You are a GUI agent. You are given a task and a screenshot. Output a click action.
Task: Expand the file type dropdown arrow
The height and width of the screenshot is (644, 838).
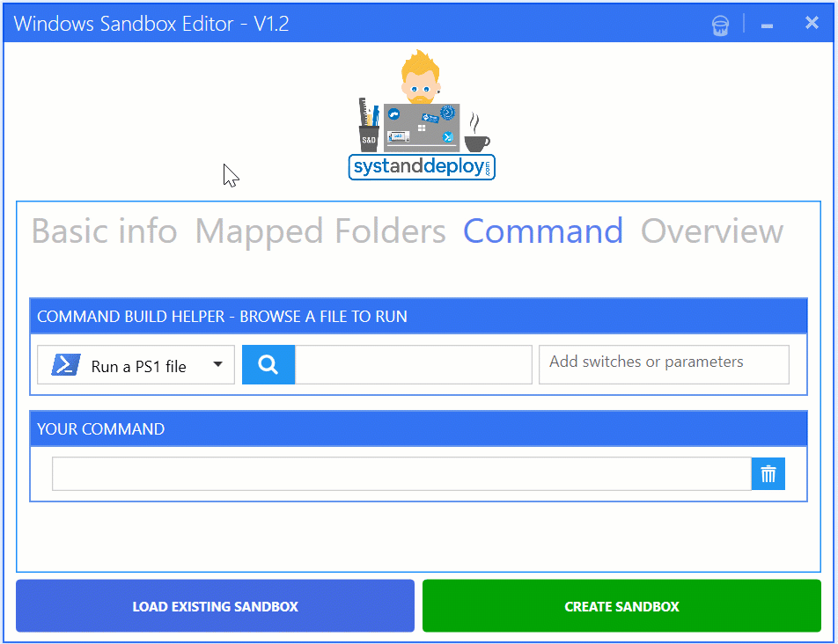click(x=217, y=364)
